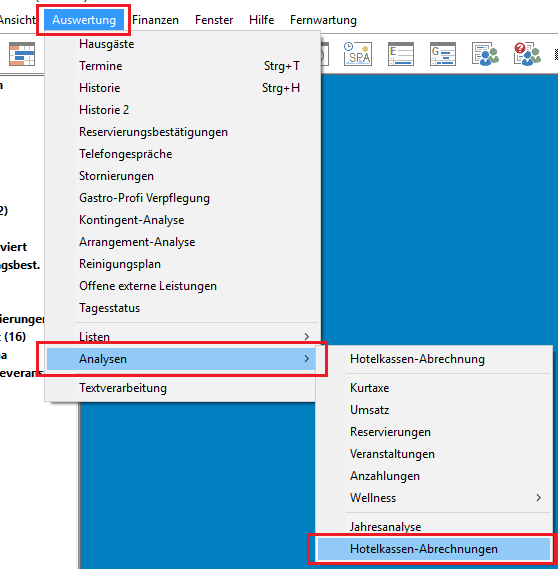Click the room plan toolbar icon

click(22, 54)
